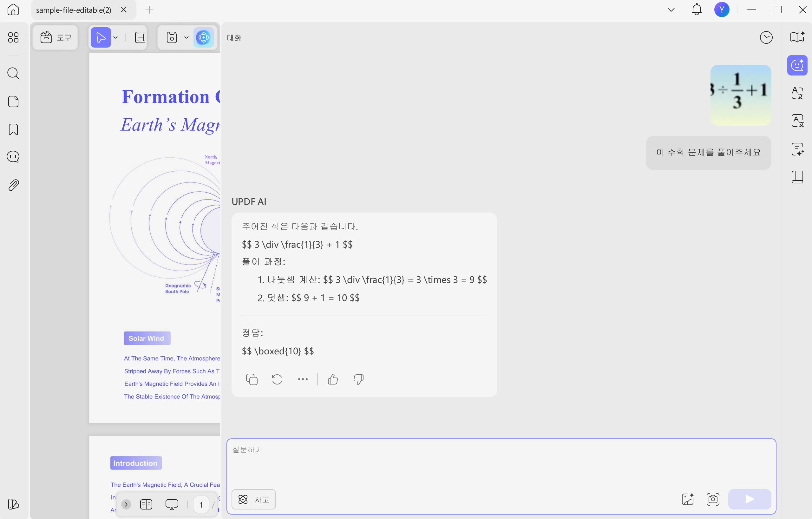
Task: Open the search panel in left sidebar
Action: [x=13, y=73]
